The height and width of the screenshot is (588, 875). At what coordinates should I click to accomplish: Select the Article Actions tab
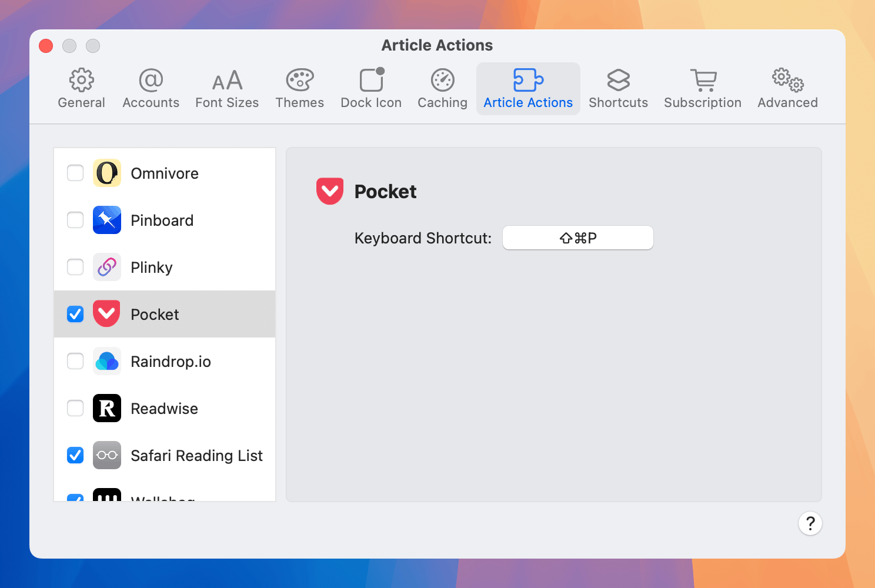(x=528, y=89)
